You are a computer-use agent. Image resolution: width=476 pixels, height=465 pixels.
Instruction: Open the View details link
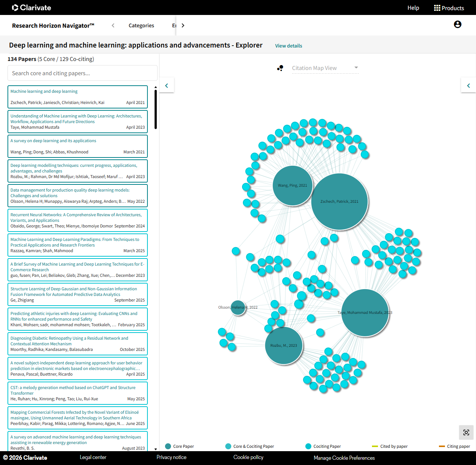coord(289,46)
